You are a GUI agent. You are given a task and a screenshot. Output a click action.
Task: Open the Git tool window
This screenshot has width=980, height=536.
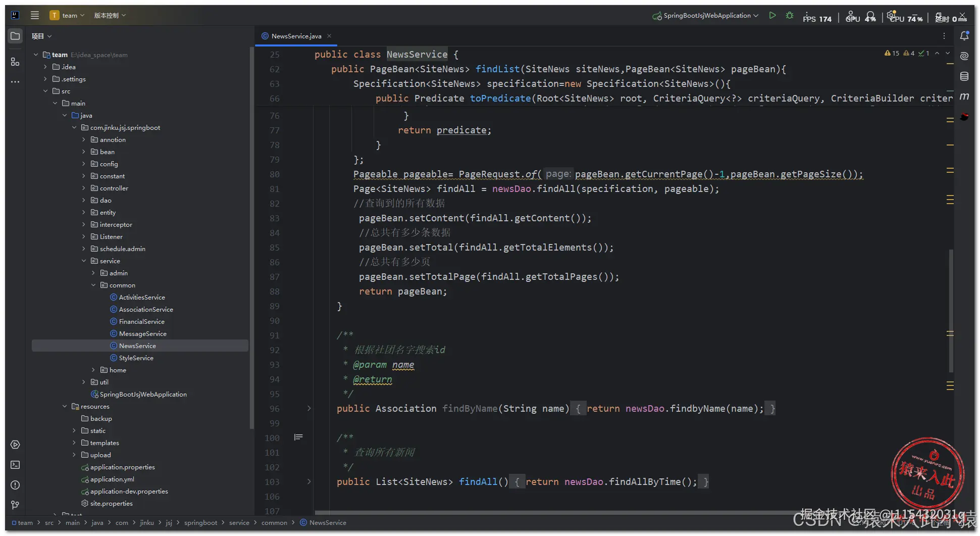tap(15, 505)
